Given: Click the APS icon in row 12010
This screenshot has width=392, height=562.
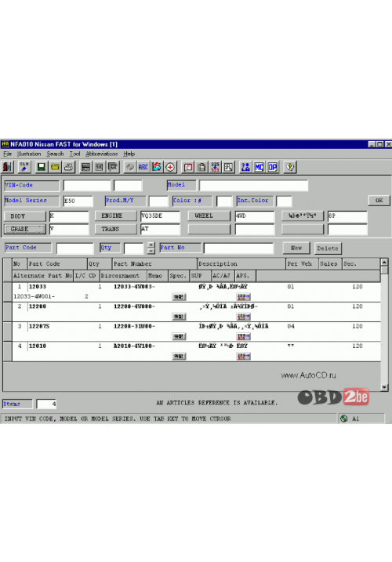Looking at the screenshot, I should [244, 356].
